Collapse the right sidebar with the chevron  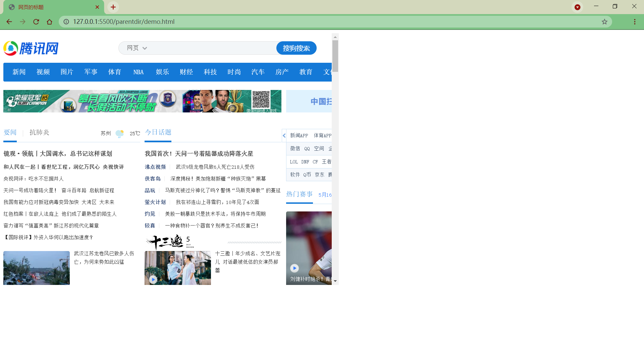[284, 135]
